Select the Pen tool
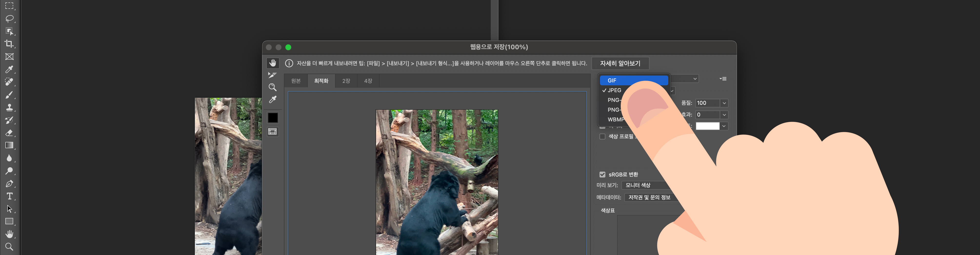 tap(9, 184)
